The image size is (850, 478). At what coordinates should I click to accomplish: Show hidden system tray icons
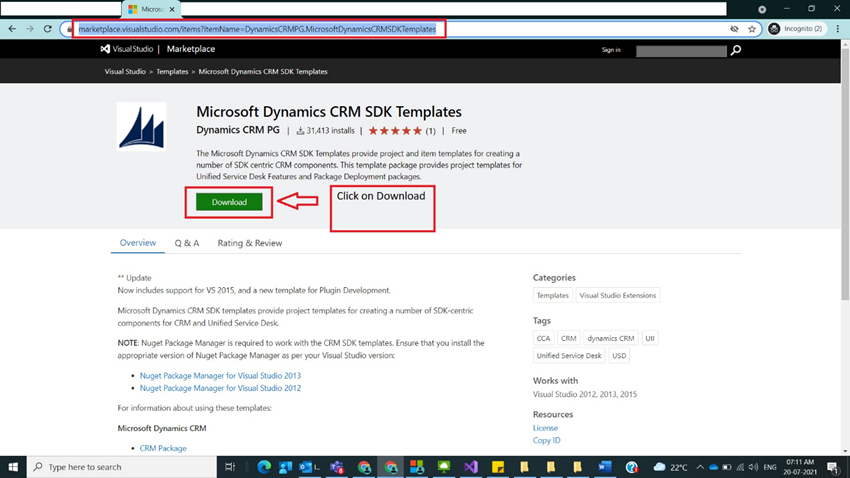click(700, 467)
